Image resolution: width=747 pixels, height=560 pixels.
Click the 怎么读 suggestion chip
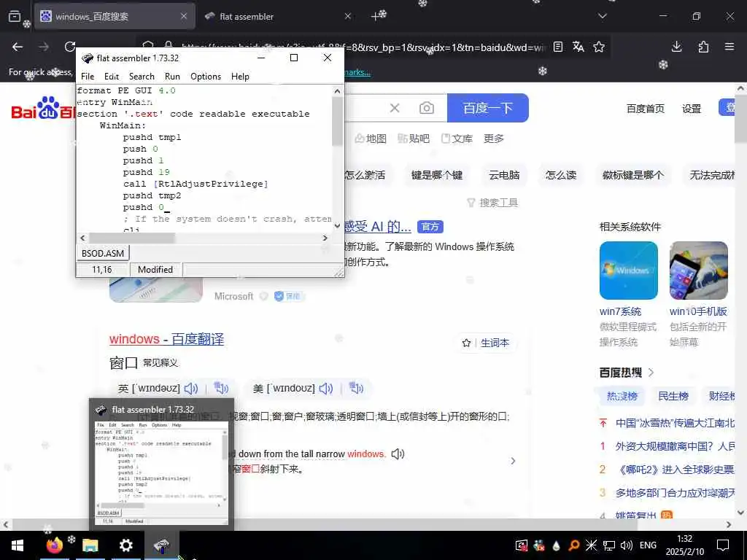point(561,175)
